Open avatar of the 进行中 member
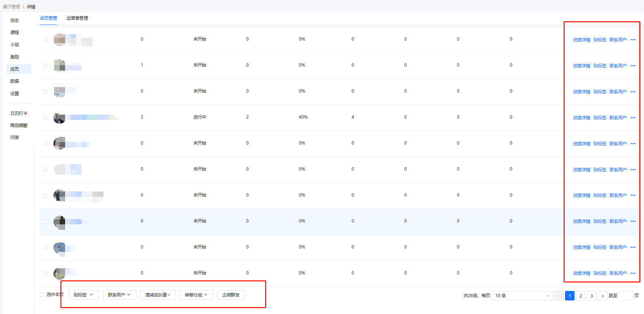 pyautogui.click(x=59, y=117)
